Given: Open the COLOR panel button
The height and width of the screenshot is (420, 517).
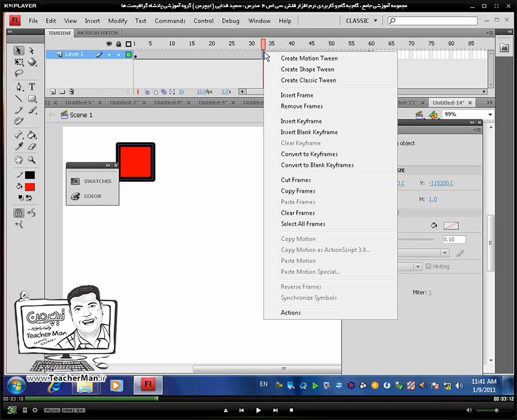Looking at the screenshot, I should (x=86, y=196).
